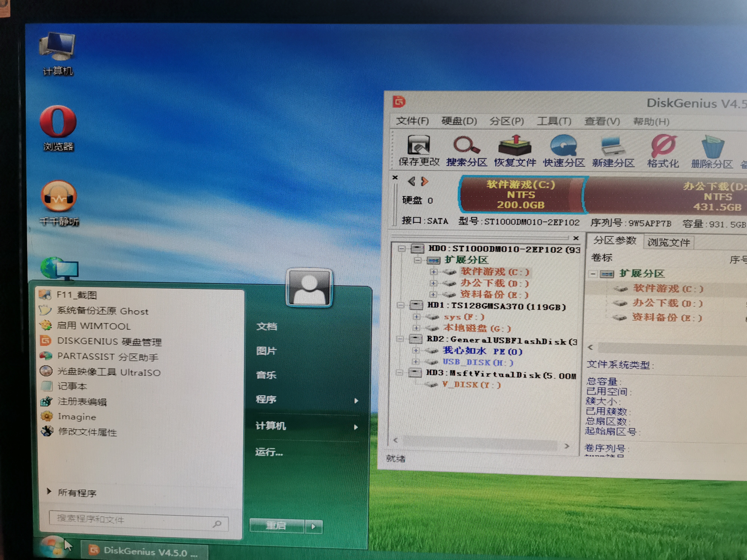The image size is (747, 560).
Task: Click the 保存更改 (Save Changes) toolbar icon
Action: point(419,150)
